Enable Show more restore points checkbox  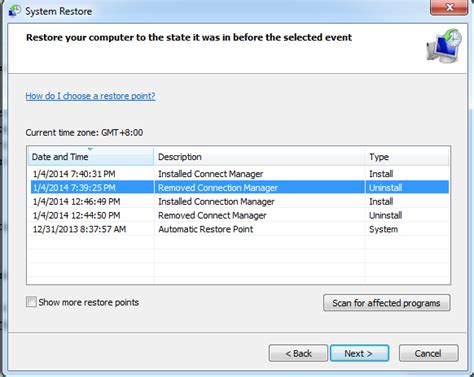31,302
